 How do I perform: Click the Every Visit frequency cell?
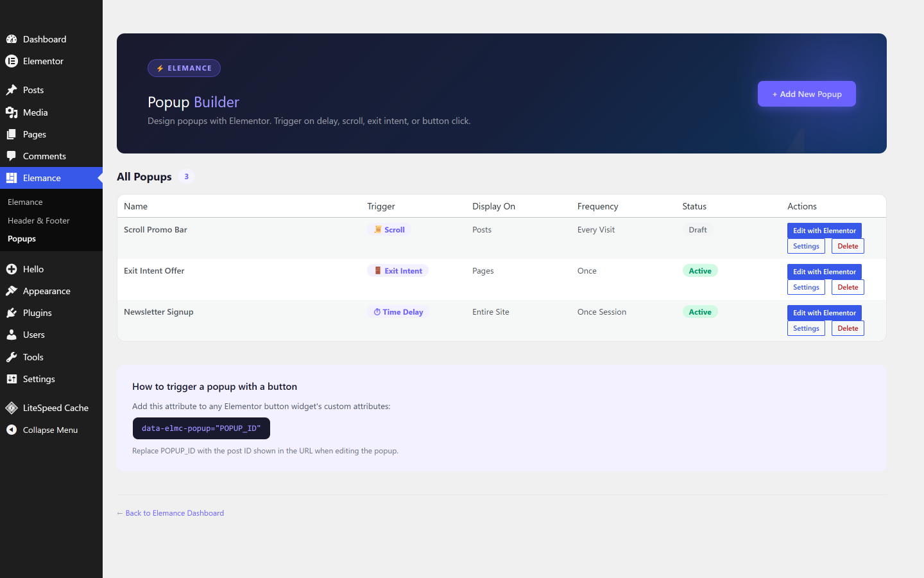coord(596,229)
